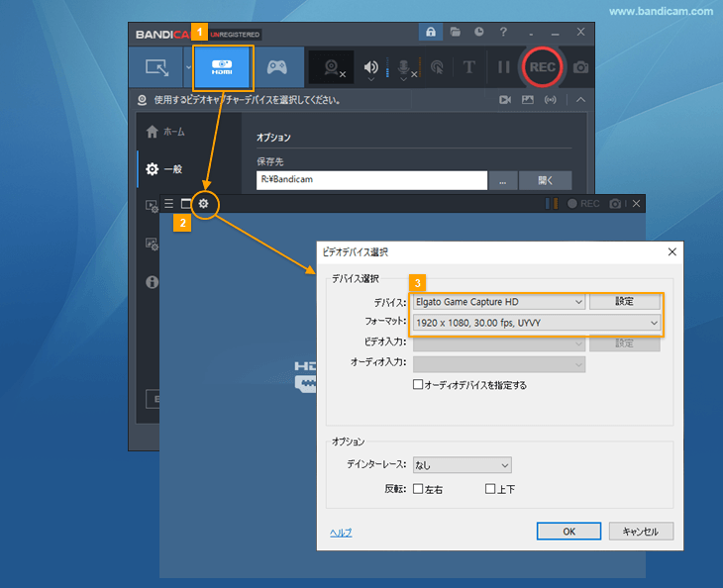
Task: Open the hamburger menu in the preview window
Action: 168,204
